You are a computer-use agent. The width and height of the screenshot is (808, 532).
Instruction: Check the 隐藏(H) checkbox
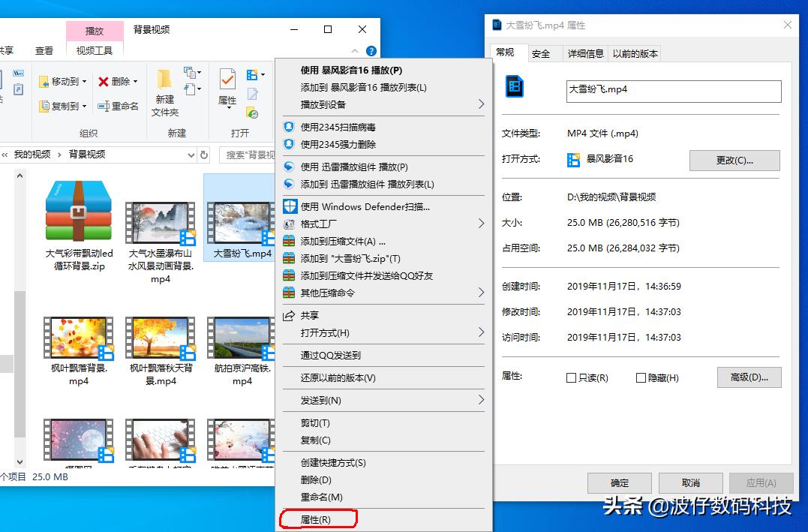[x=642, y=377]
